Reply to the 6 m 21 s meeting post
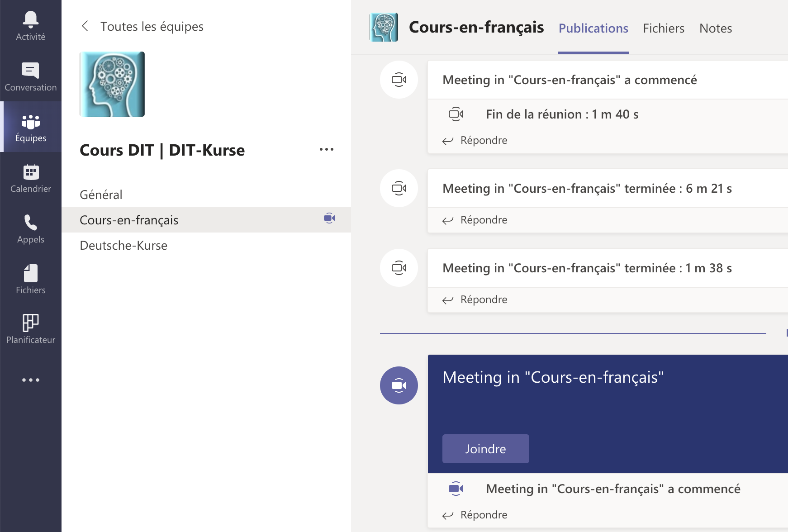Image resolution: width=788 pixels, height=532 pixels. [475, 220]
